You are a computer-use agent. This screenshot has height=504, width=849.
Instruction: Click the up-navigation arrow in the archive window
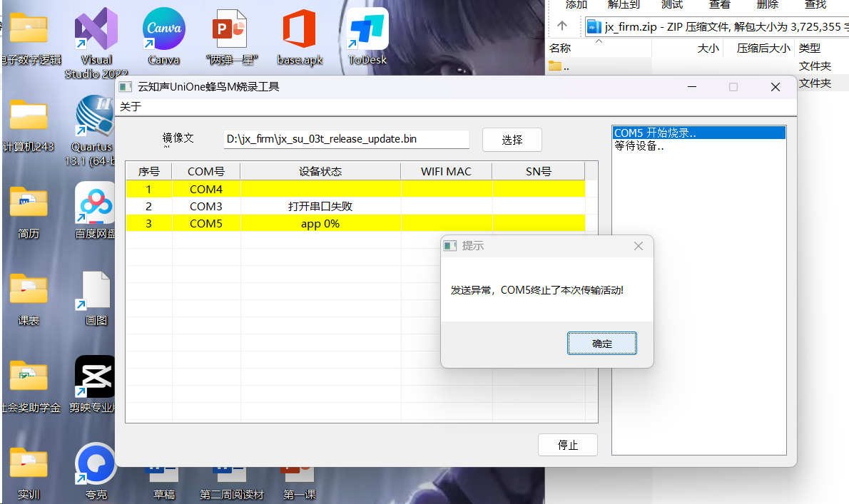[x=563, y=26]
